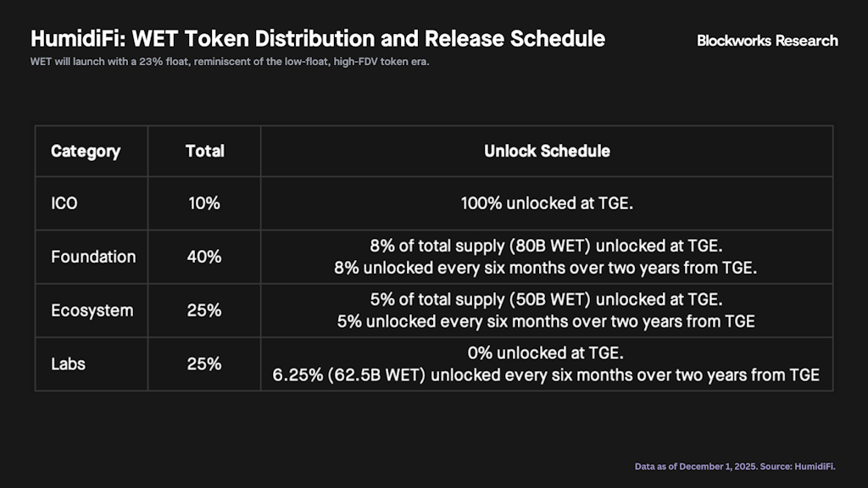The width and height of the screenshot is (868, 488).
Task: Click the HumidiFi WET Token Distribution title
Action: click(x=318, y=39)
